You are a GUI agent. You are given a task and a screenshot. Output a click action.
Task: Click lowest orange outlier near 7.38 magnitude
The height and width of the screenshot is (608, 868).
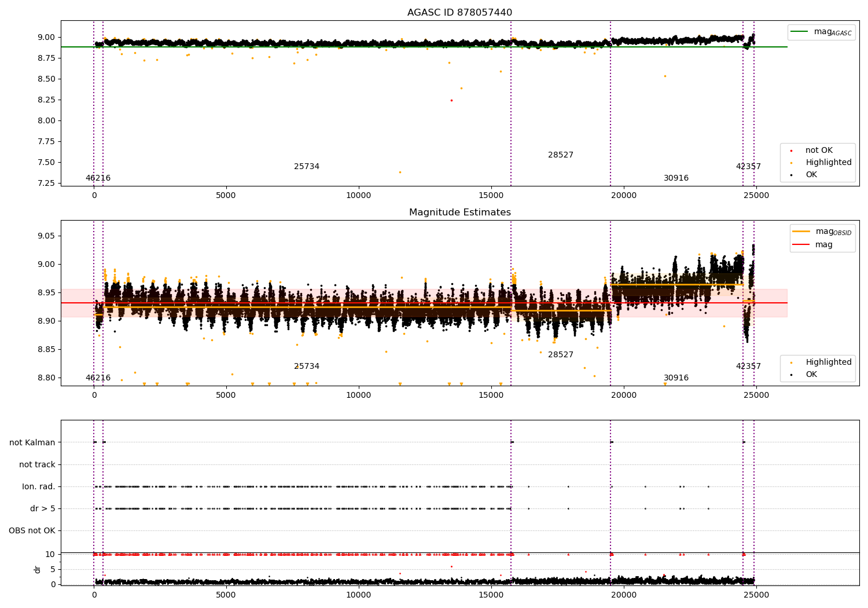coord(400,172)
